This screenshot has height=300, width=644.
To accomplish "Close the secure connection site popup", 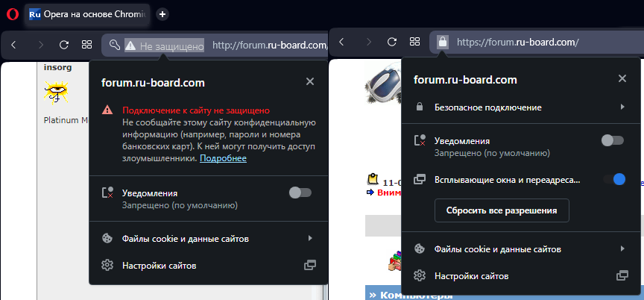I will click(622, 79).
